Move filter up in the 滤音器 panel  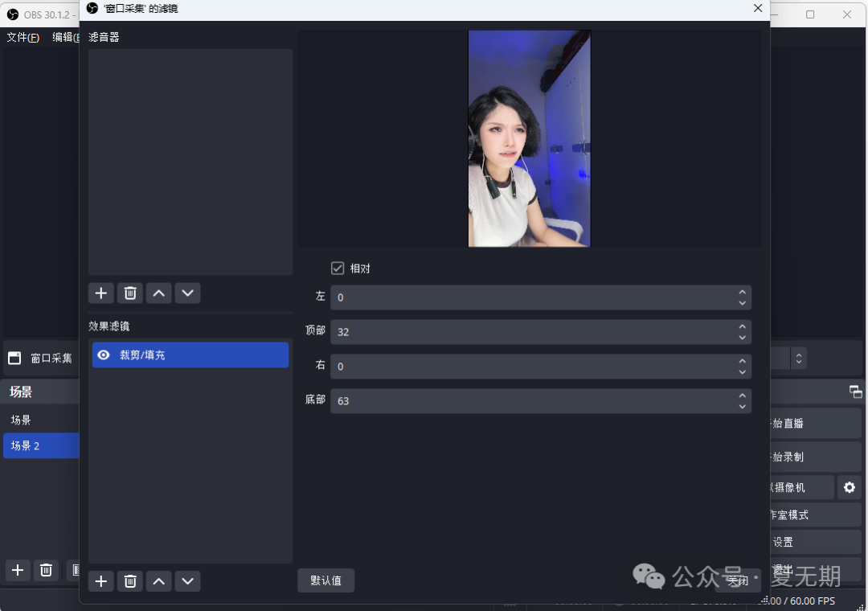pyautogui.click(x=159, y=293)
